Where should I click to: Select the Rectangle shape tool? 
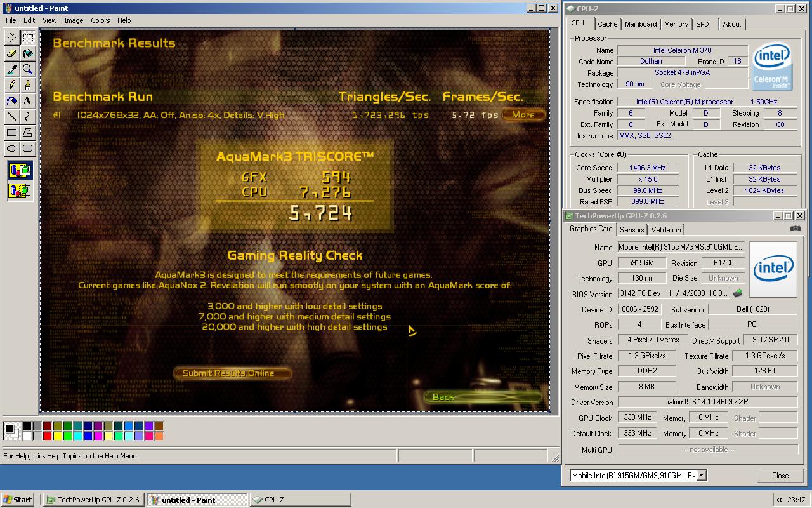point(11,133)
